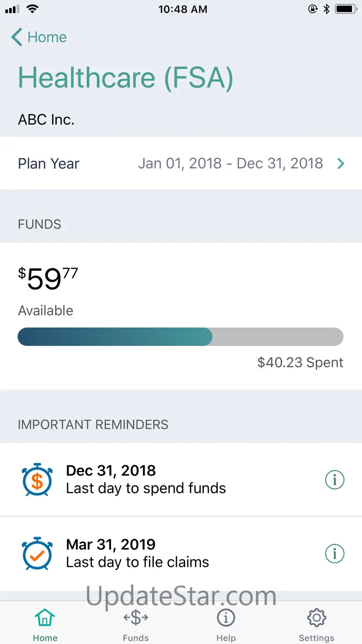Open the Settings gear icon

coord(317,618)
